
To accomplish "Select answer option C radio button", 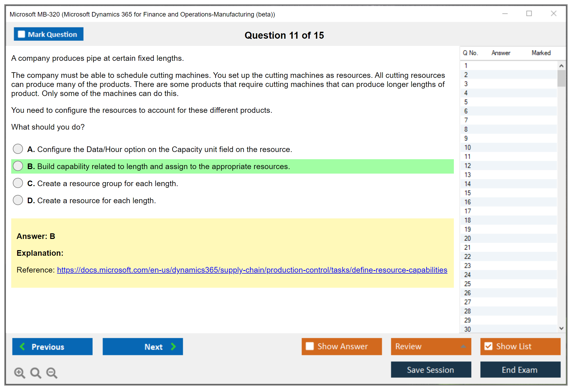I will click(18, 183).
